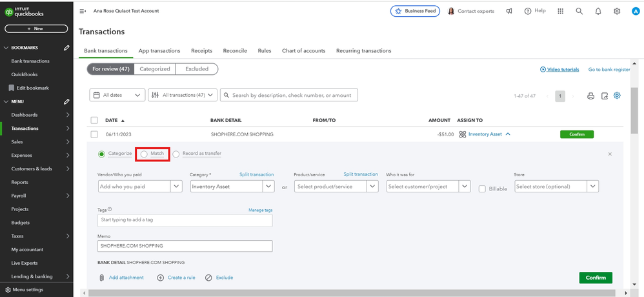This screenshot has width=644, height=297.
Task: Open the settings gear in top header
Action: (617, 11)
